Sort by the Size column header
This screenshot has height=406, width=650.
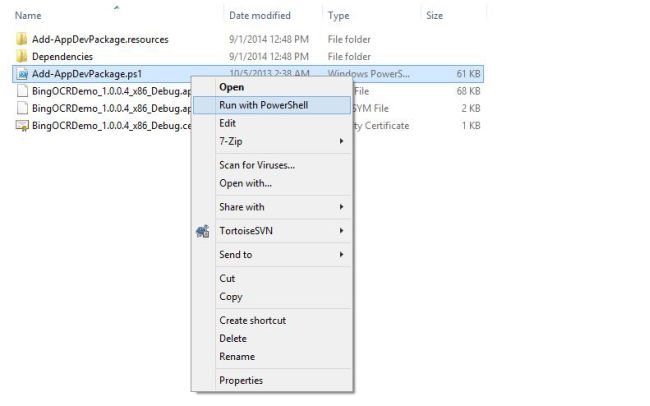434,15
